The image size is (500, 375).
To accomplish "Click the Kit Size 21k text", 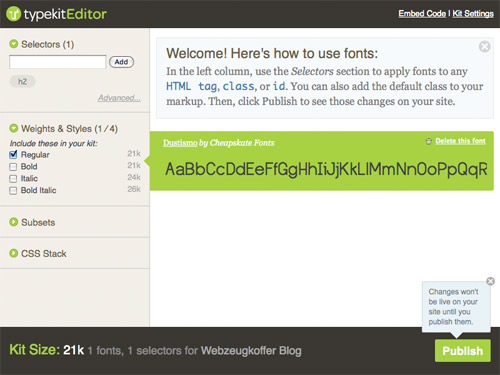I will click(x=47, y=350).
